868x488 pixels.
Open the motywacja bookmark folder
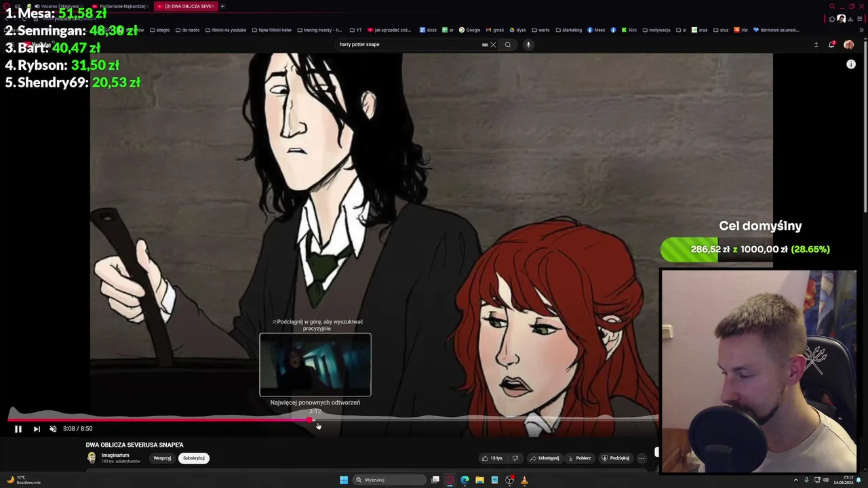click(x=656, y=30)
